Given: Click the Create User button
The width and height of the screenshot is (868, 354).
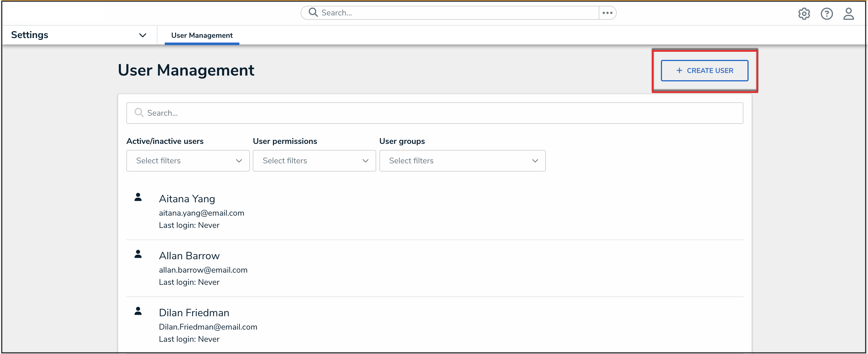Looking at the screenshot, I should pyautogui.click(x=704, y=70).
